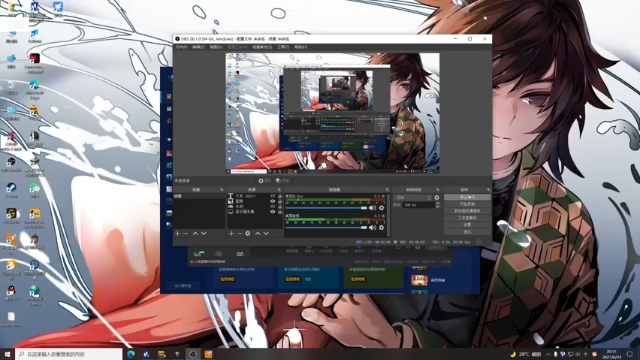640x360 pixels.
Task: Toggle visibility of the Text (GDI+) source
Action: (273, 196)
